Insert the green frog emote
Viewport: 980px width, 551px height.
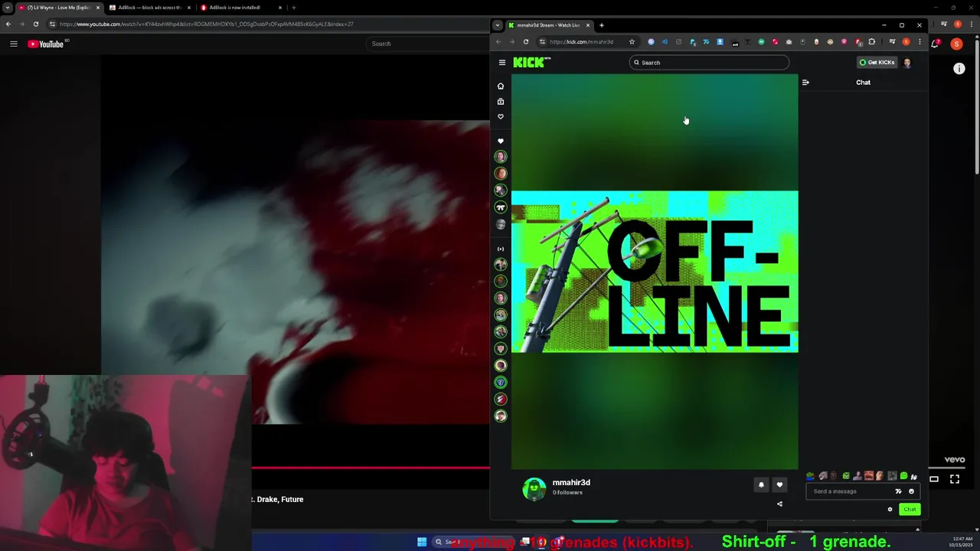811,476
